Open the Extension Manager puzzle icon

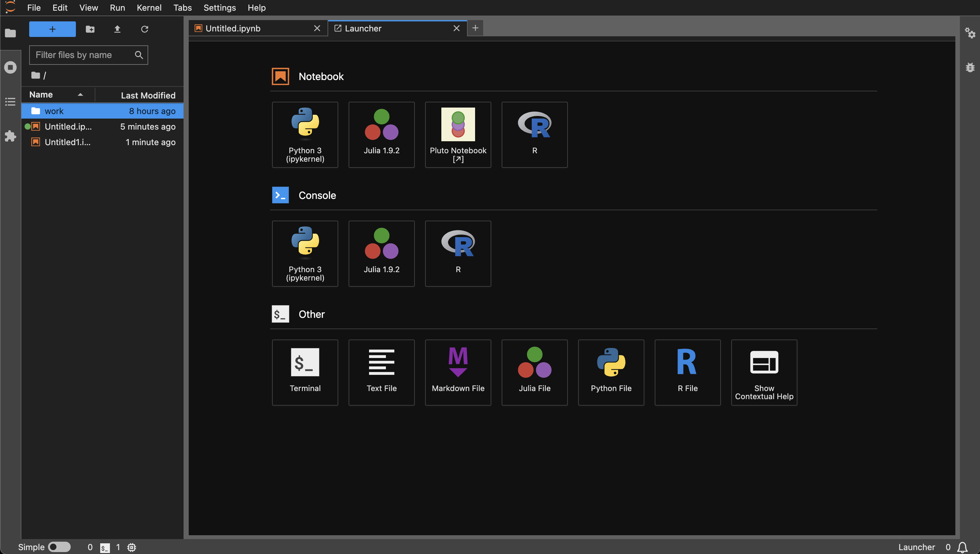coord(10,136)
